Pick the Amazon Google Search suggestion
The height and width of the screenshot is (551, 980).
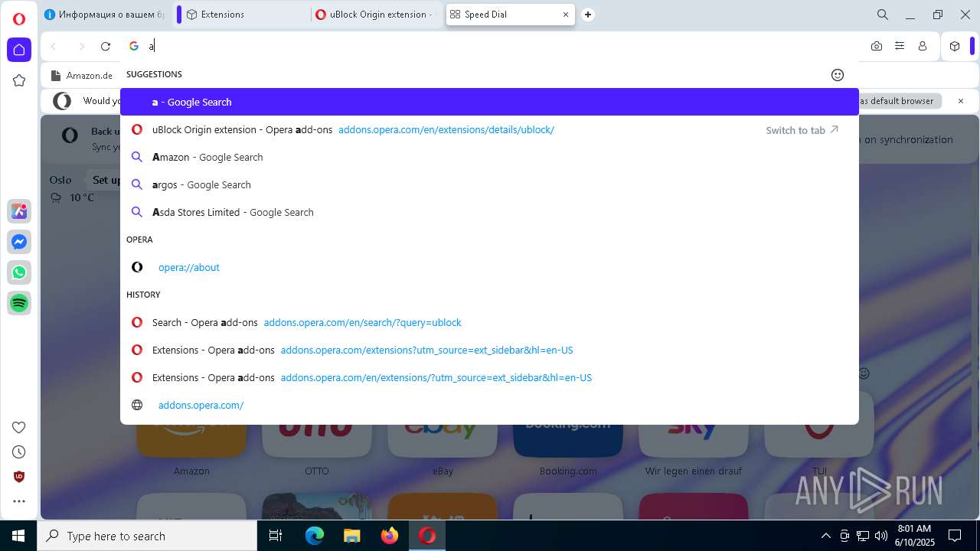pos(489,157)
